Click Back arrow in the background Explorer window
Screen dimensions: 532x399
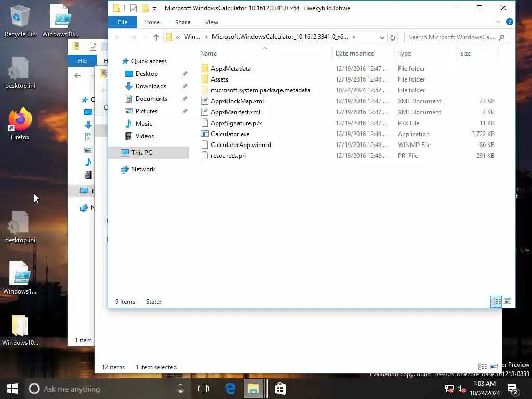[x=77, y=76]
